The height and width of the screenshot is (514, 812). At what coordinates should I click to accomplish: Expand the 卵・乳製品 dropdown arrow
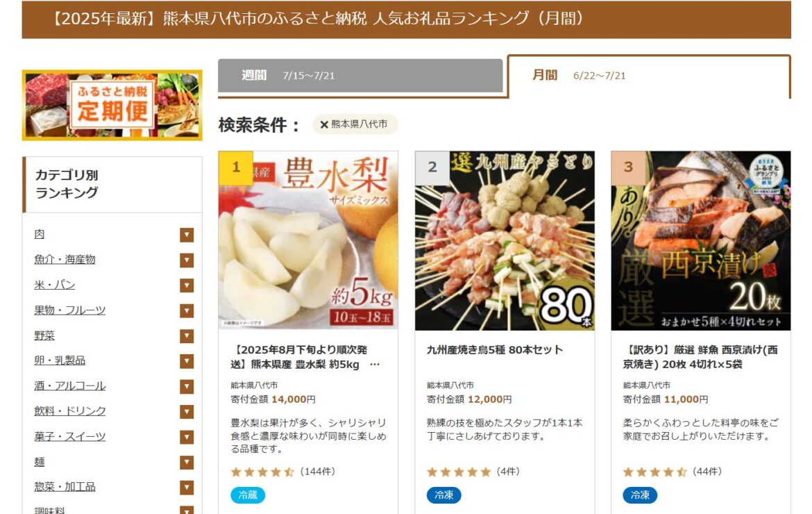pos(187,361)
